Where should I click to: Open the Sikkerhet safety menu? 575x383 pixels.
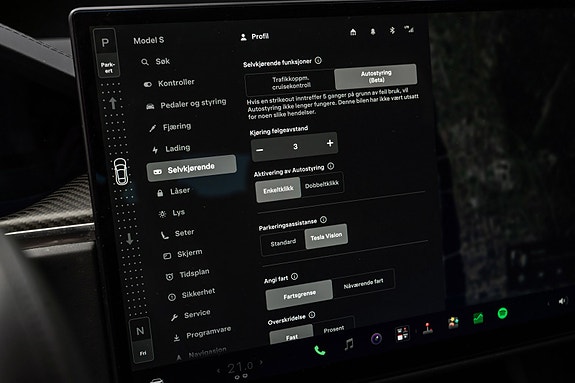pyautogui.click(x=191, y=295)
